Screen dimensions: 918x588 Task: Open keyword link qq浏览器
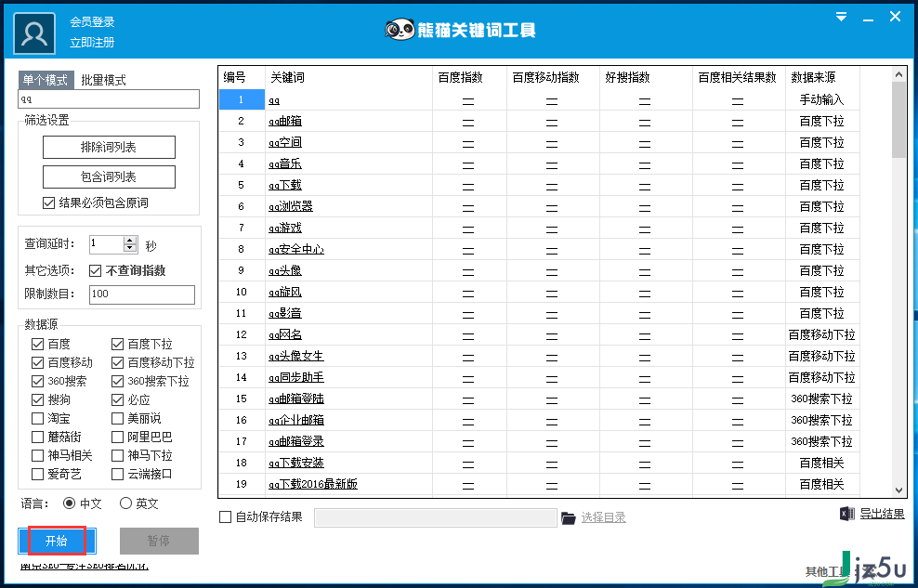coord(291,206)
